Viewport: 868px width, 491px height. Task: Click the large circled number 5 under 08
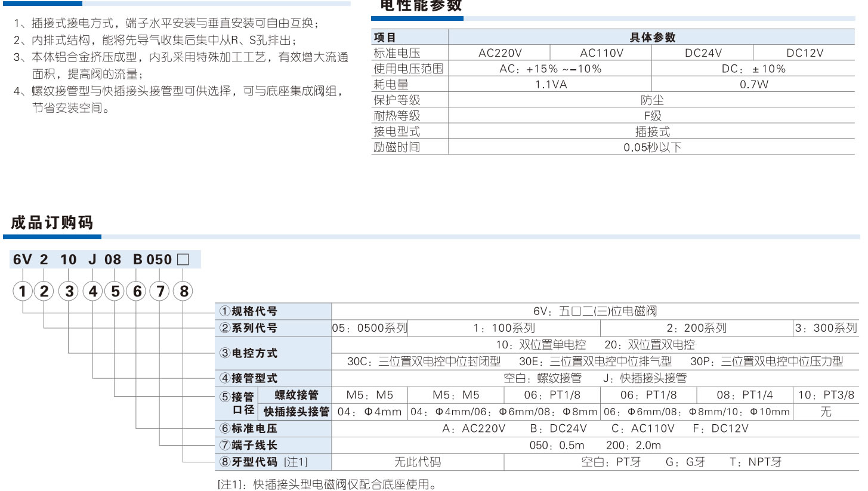115,291
